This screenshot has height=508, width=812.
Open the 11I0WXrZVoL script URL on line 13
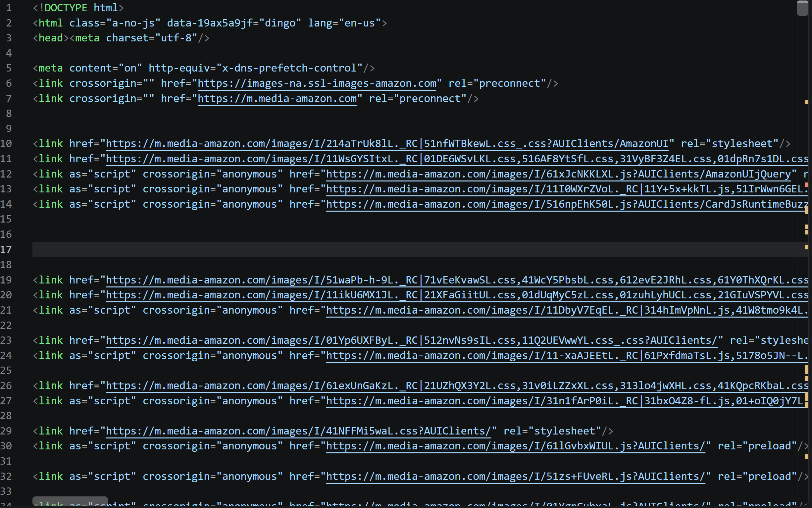[567, 189]
